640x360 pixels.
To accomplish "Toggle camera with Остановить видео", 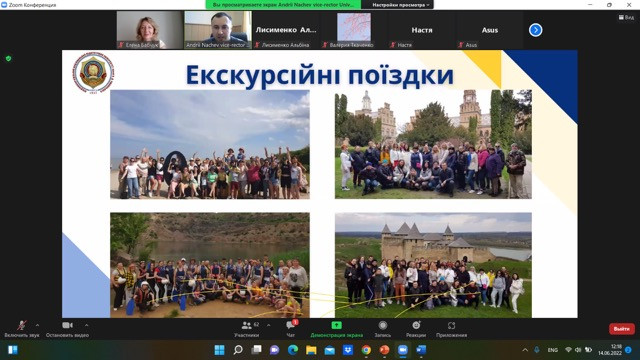I will tap(67, 329).
